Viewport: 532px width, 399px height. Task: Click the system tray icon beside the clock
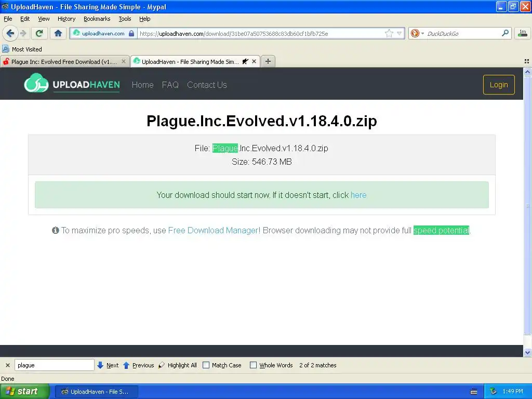[493, 392]
